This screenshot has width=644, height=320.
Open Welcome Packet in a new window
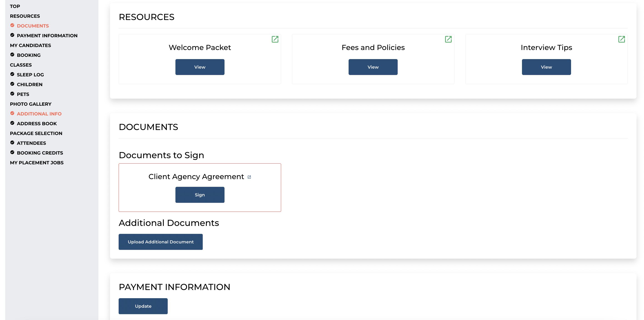tap(275, 39)
